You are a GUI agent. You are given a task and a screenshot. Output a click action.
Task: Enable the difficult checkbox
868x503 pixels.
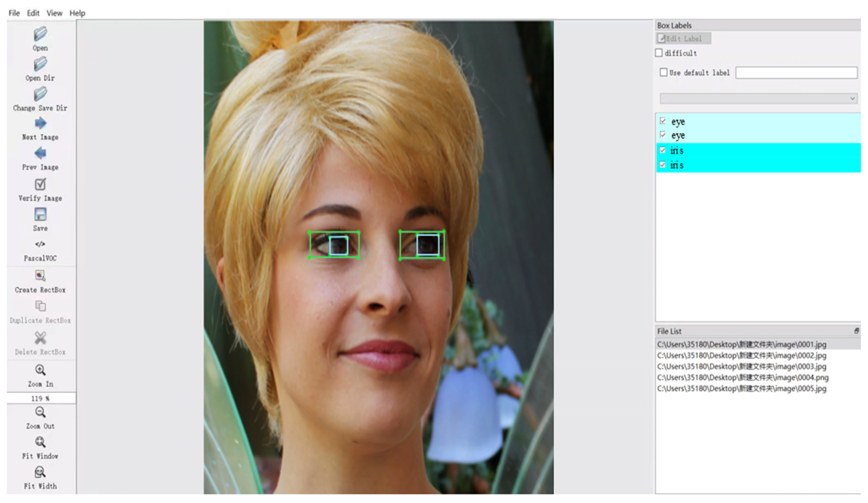coord(659,53)
